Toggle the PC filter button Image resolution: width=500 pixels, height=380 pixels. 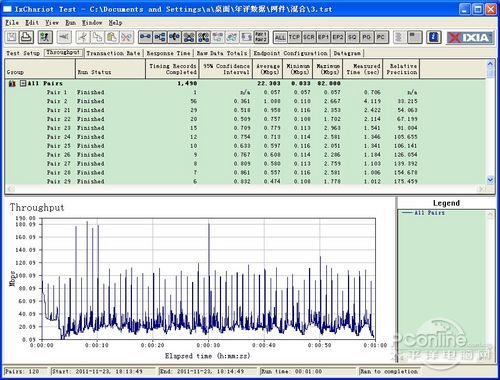[x=381, y=37]
